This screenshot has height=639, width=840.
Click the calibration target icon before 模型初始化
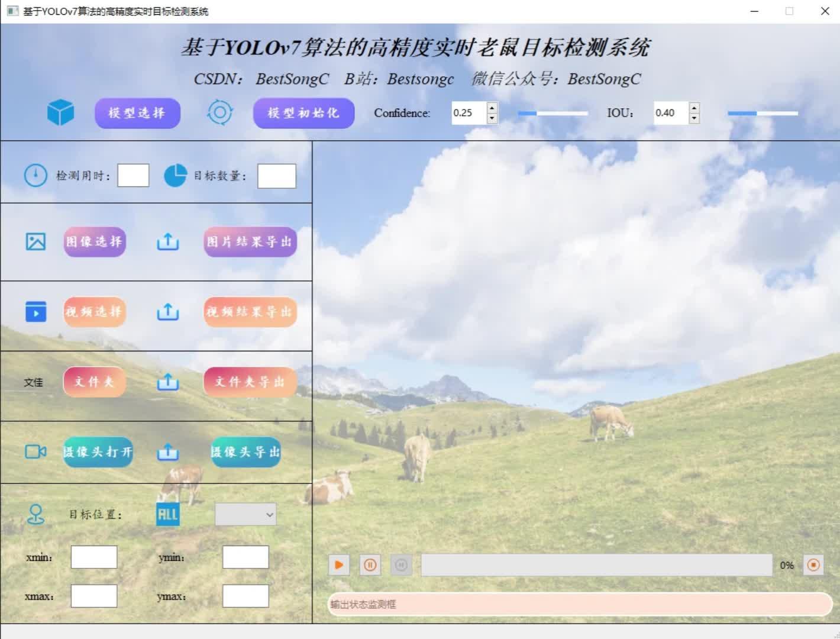(x=220, y=113)
